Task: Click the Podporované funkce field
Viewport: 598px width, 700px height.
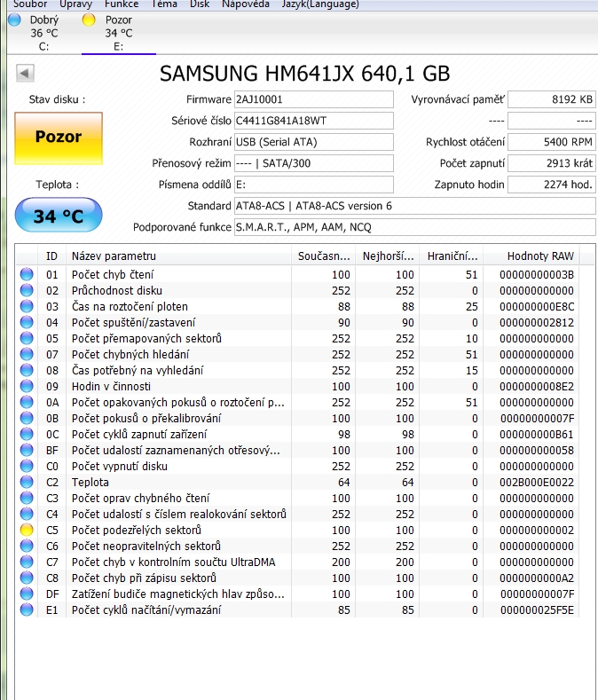Action: [x=415, y=227]
